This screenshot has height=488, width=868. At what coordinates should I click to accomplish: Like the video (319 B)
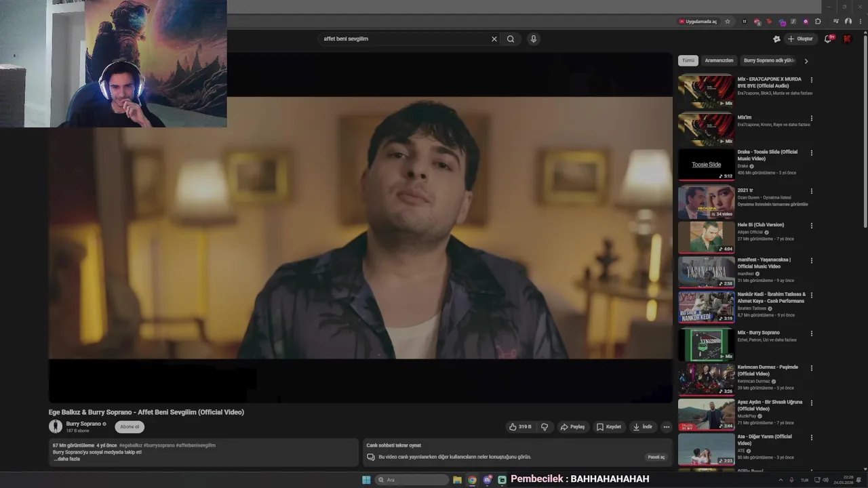click(520, 427)
